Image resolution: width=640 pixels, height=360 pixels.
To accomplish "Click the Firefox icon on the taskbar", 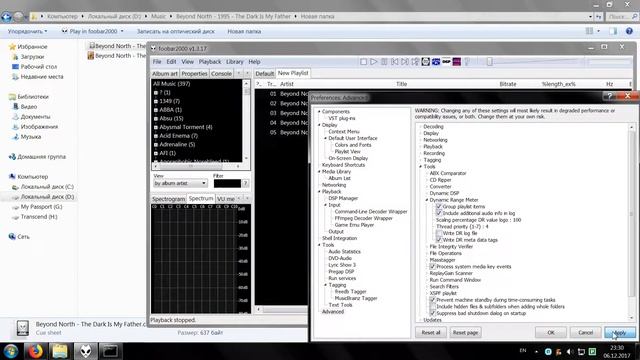I will tap(36, 351).
